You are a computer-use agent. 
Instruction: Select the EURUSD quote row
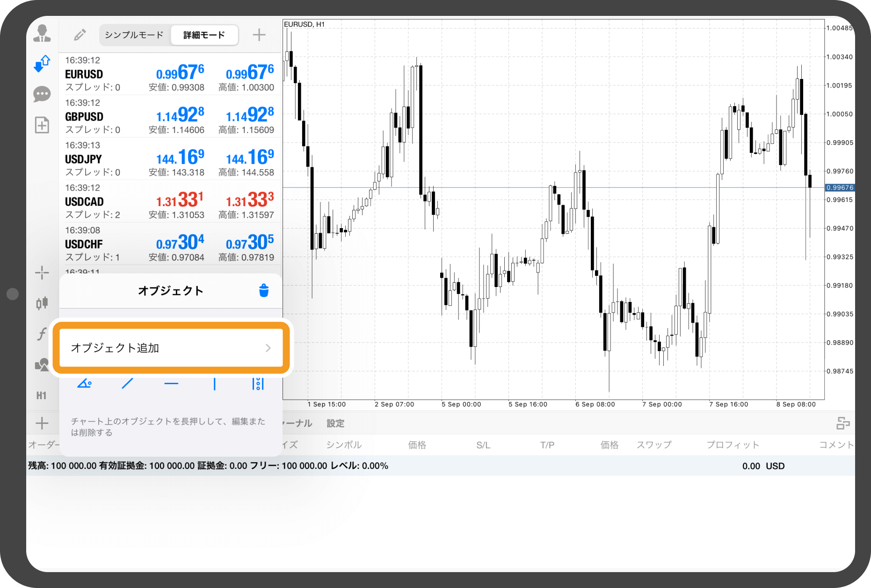170,74
